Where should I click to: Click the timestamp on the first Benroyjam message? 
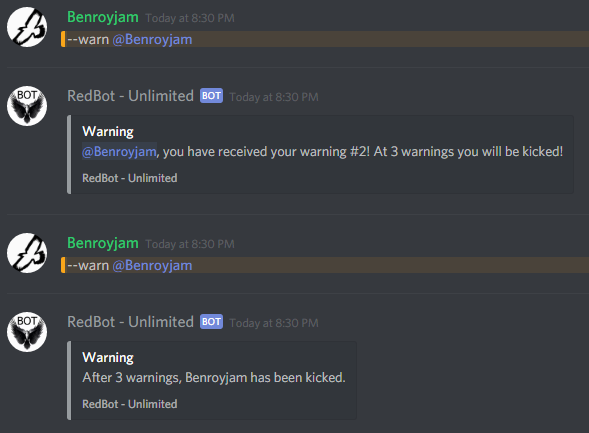tap(190, 18)
